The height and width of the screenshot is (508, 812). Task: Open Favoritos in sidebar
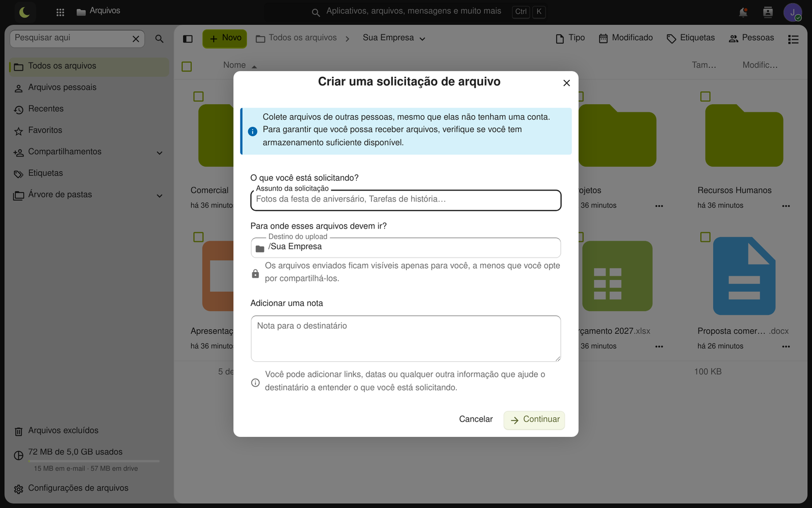[x=89, y=131]
